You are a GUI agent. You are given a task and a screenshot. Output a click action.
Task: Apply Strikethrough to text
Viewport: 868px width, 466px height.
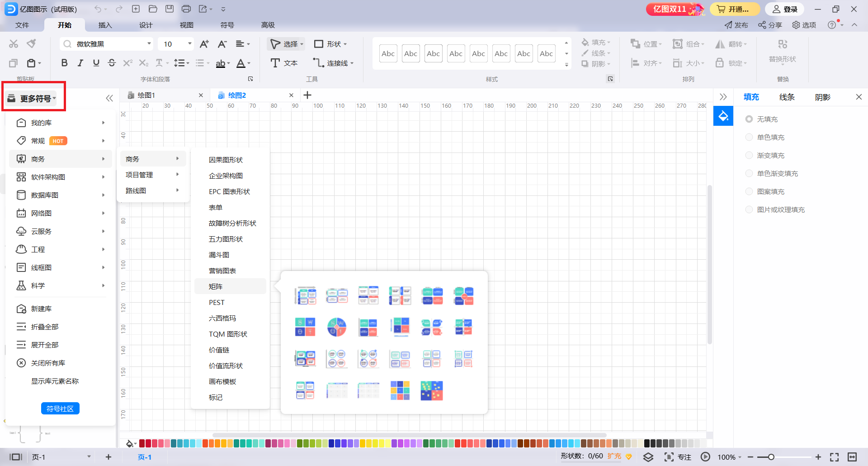click(x=112, y=63)
